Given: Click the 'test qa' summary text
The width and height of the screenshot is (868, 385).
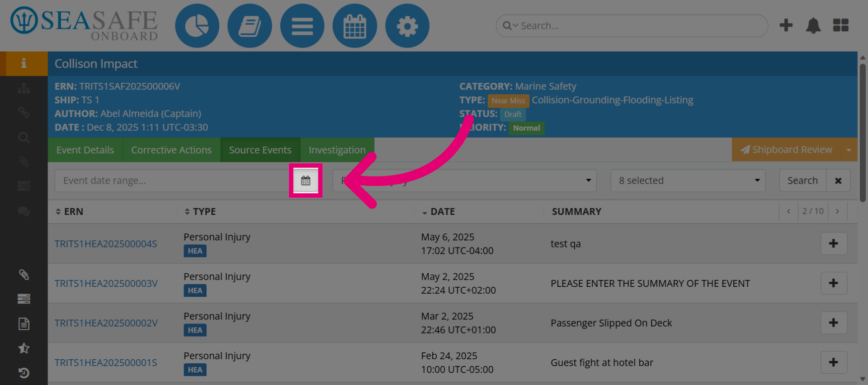Looking at the screenshot, I should click(566, 244).
